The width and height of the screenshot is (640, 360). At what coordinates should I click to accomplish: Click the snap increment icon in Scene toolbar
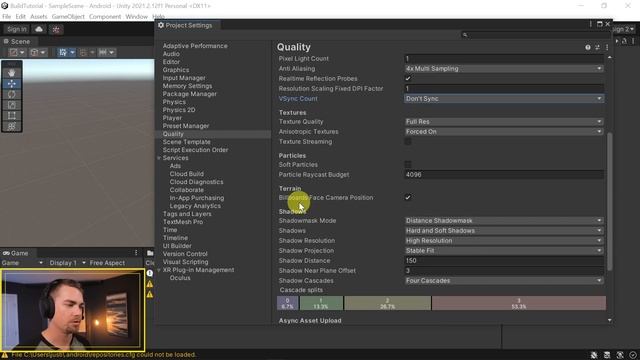(x=107, y=52)
